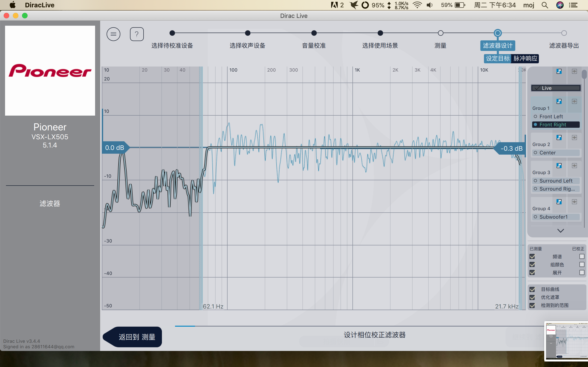Image resolution: width=588 pixels, height=367 pixels.
Task: Click Group 1 blue curve icon
Action: pyautogui.click(x=559, y=101)
